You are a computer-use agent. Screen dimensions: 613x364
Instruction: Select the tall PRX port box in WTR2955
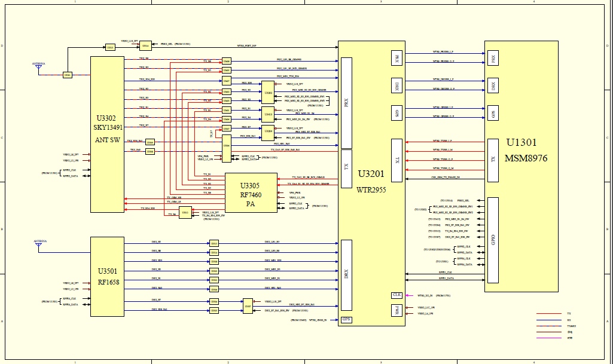coord(346,103)
